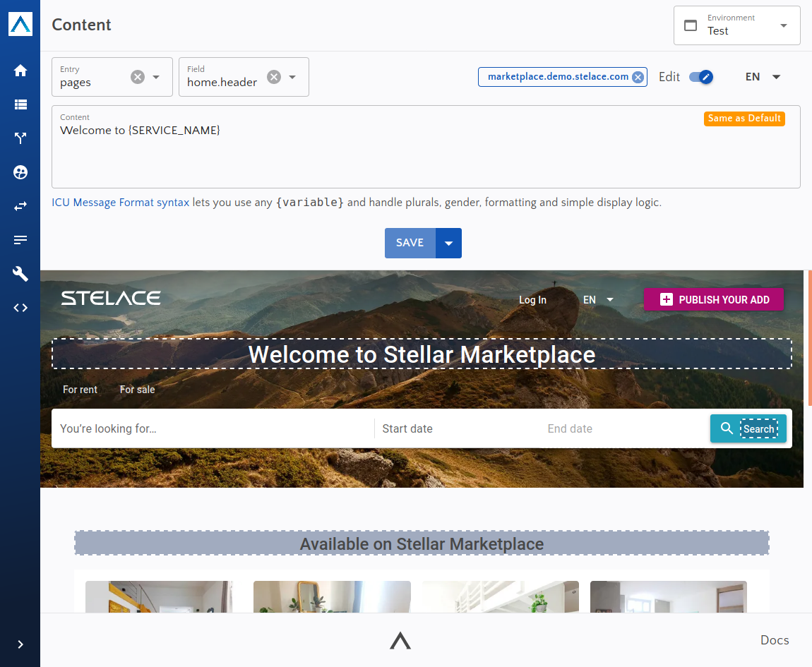Screen dimensions: 812x667
Task: Click the Search button in preview
Action: click(748, 428)
